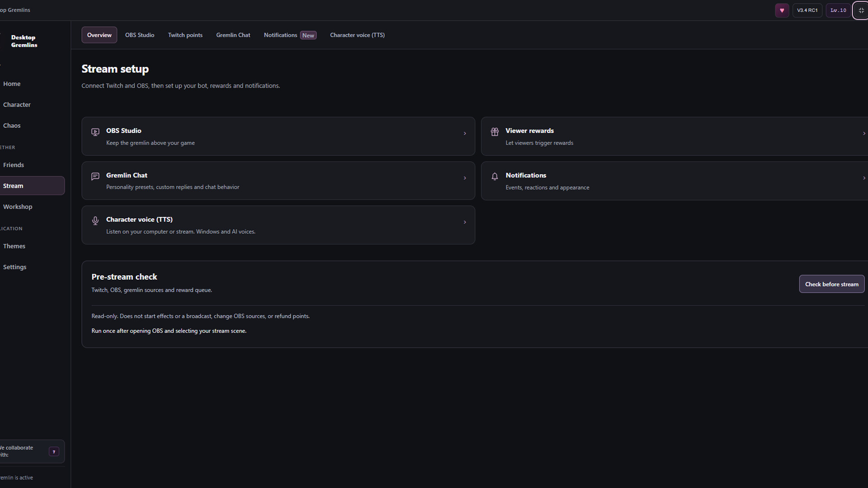
Task: Click the 'We collaborate with' panel
Action: [32, 451]
